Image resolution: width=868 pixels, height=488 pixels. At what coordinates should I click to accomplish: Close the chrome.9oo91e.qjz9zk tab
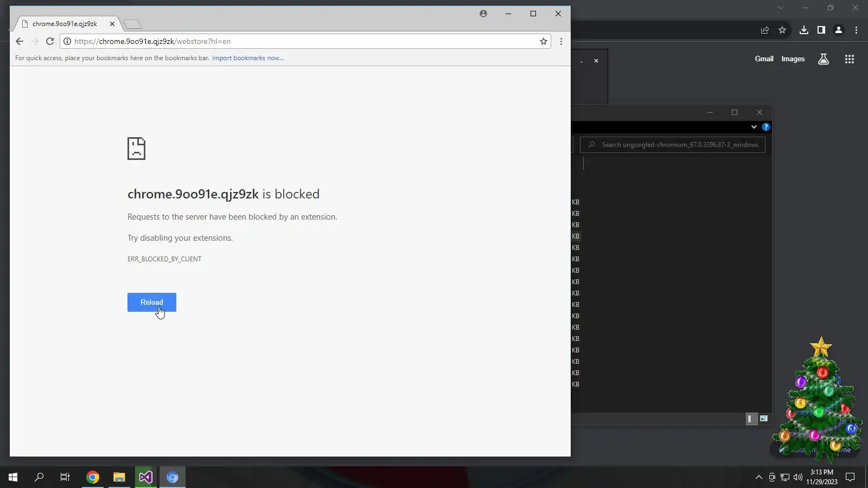[x=112, y=24]
